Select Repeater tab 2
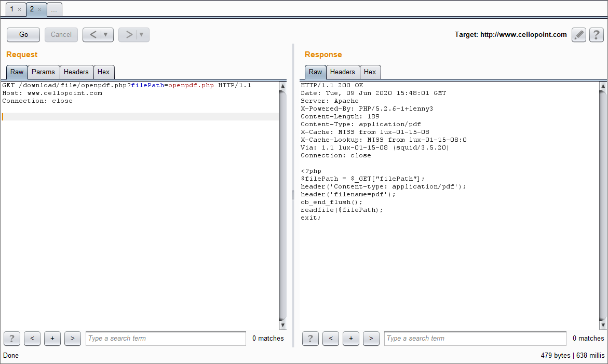This screenshot has height=364, width=608. click(x=32, y=9)
